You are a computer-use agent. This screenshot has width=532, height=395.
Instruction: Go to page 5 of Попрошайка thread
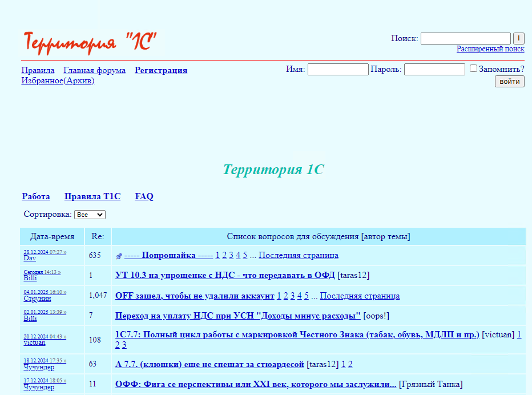click(x=245, y=255)
